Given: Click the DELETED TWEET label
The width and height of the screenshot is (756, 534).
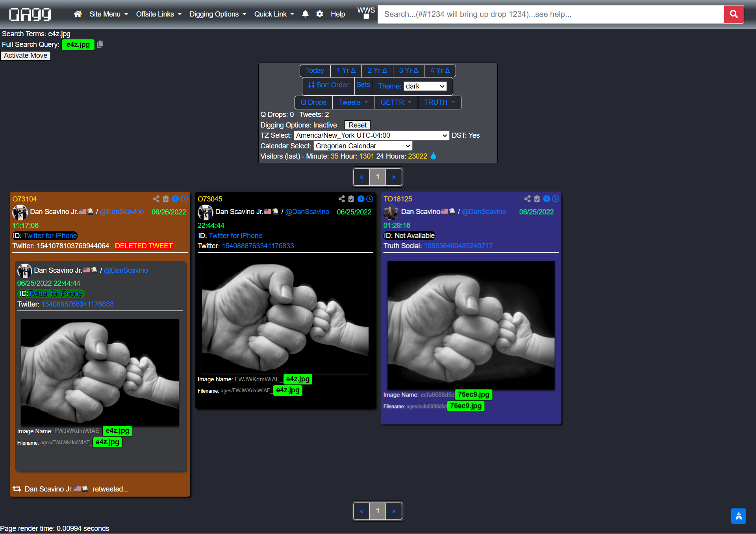Looking at the screenshot, I should pyautogui.click(x=144, y=246).
